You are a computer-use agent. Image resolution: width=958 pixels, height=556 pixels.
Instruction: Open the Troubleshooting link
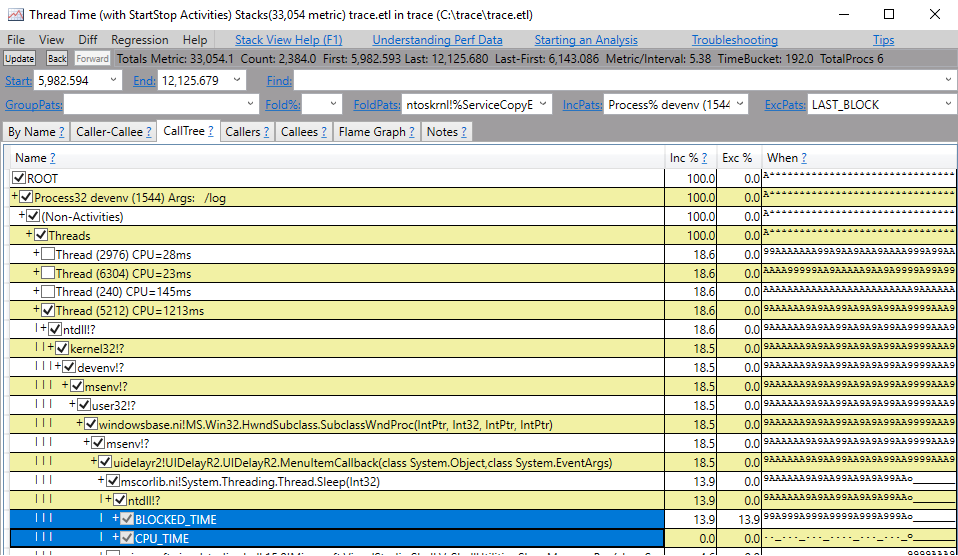[734, 40]
